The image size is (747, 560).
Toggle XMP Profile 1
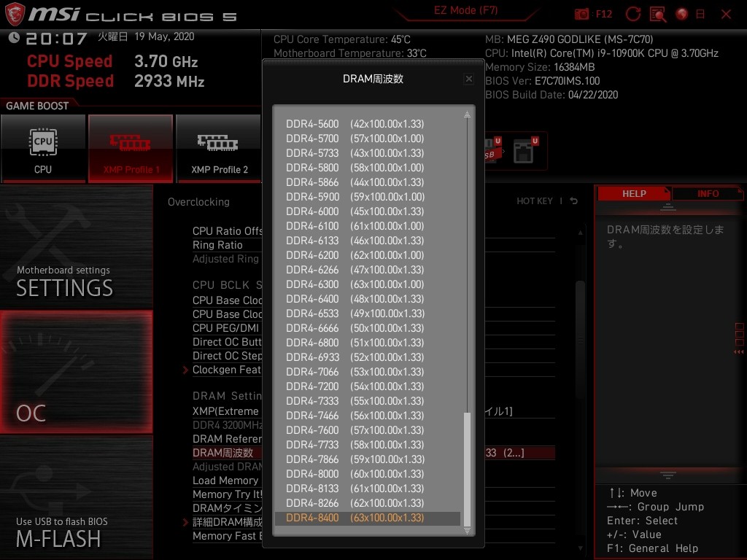(131, 149)
